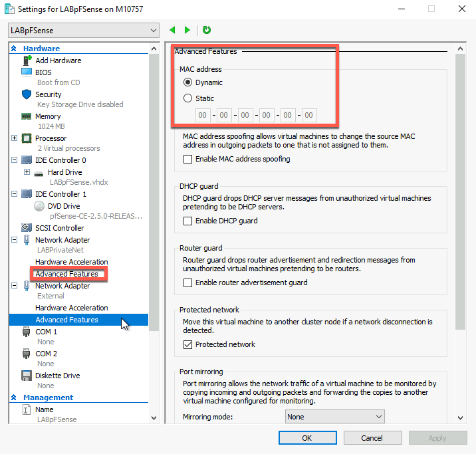Click the left tree scrollbar thumb

[x=154, y=192]
